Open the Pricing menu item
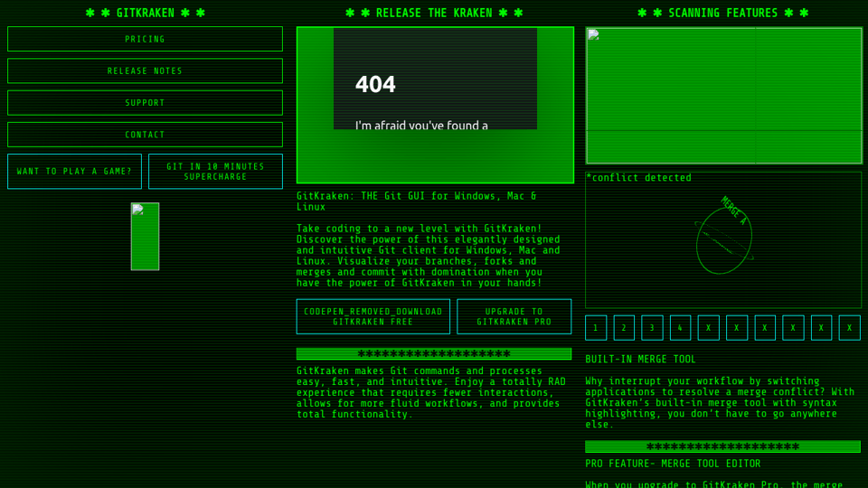The image size is (868, 488). pos(145,39)
